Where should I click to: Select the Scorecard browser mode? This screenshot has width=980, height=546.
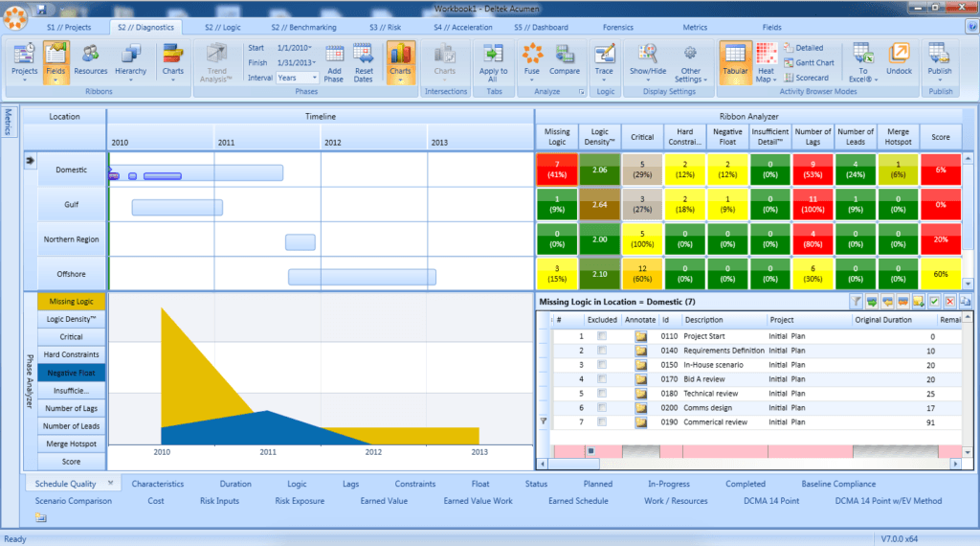click(806, 78)
